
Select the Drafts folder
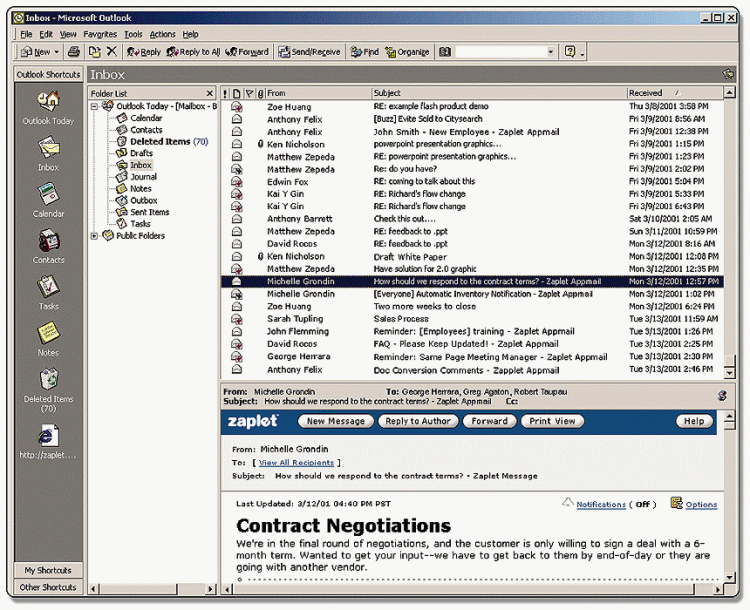[141, 153]
